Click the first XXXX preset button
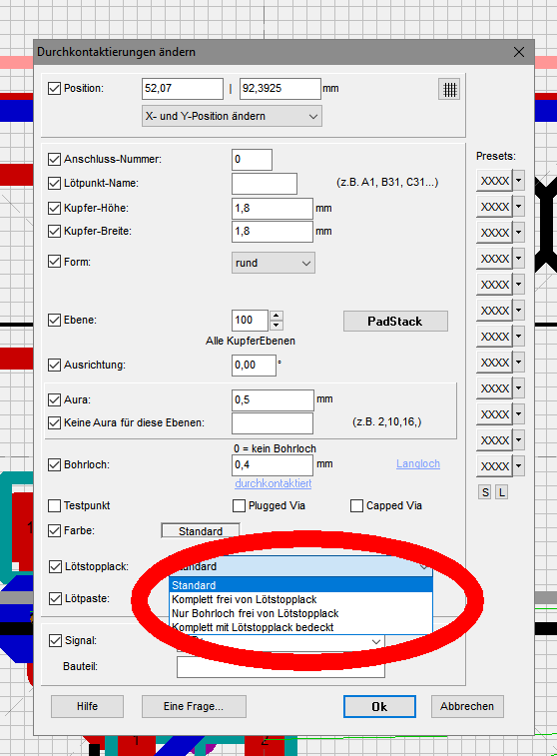The width and height of the screenshot is (557, 756). tap(494, 181)
